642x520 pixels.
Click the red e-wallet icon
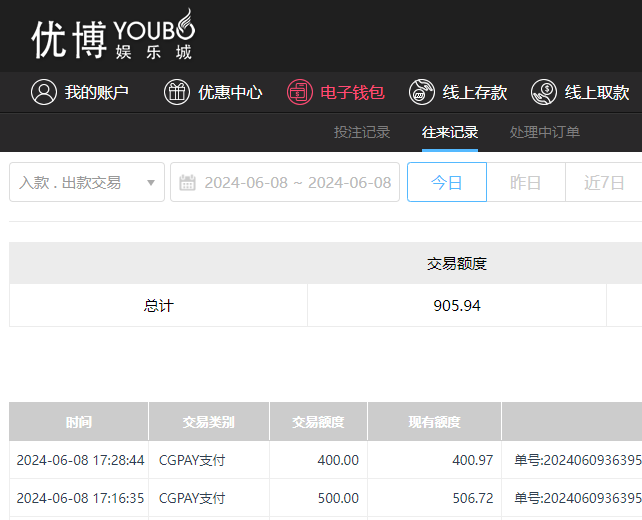click(300, 92)
